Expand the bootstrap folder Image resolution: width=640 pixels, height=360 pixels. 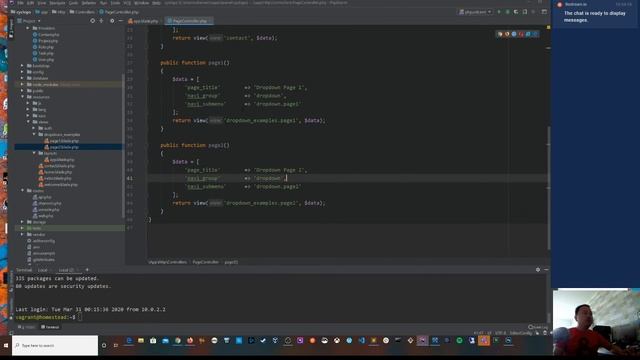[22, 65]
